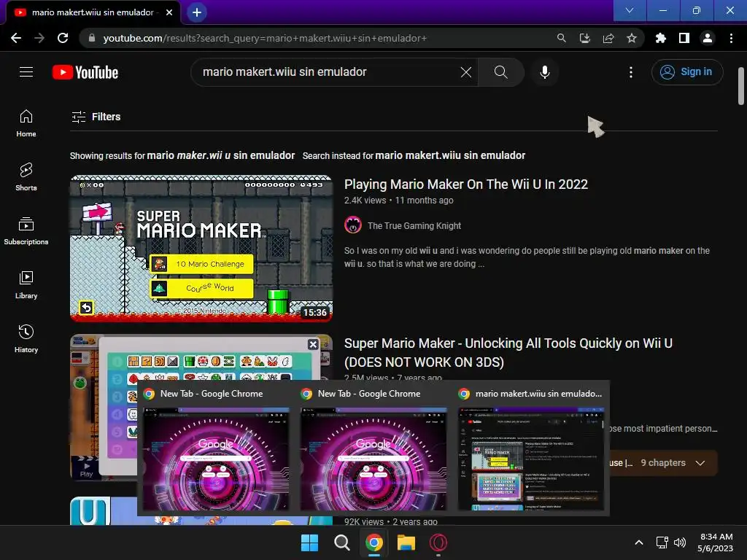The image size is (747, 560).
Task: Go to Home in the sidebar
Action: tap(26, 123)
